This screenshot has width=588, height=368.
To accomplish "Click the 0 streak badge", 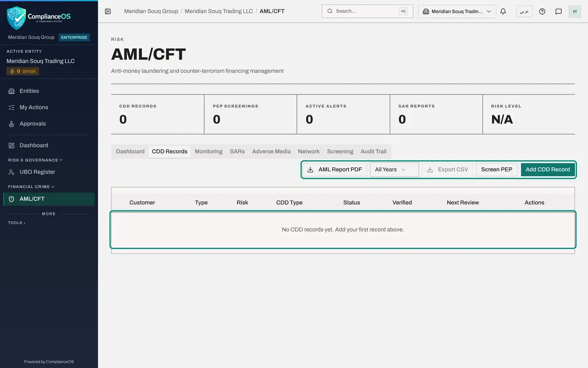I will pyautogui.click(x=23, y=71).
